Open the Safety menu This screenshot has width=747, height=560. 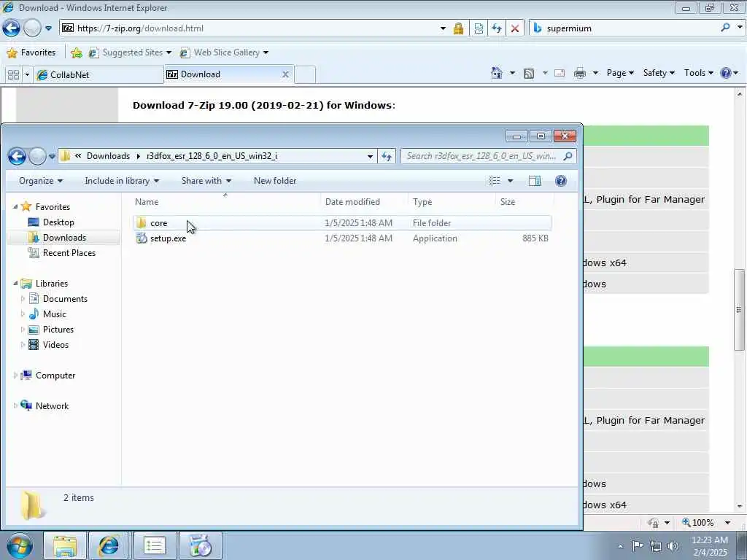659,73
